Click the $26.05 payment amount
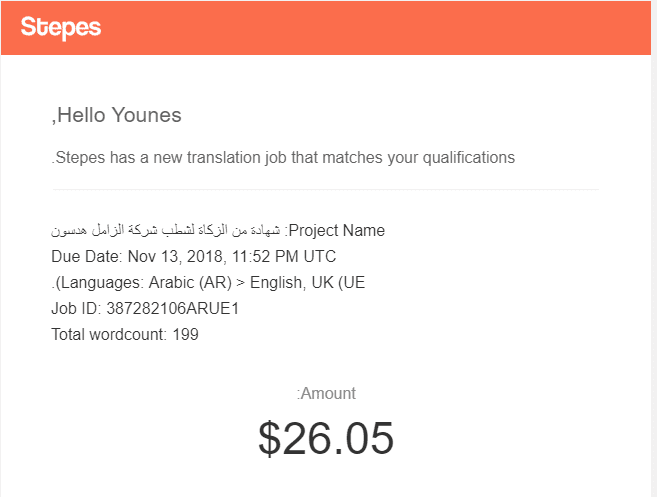This screenshot has width=657, height=497. [x=326, y=438]
